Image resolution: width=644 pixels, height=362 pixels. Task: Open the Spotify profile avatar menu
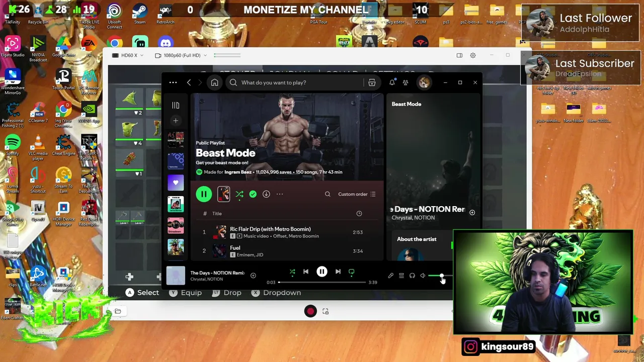pyautogui.click(x=424, y=82)
